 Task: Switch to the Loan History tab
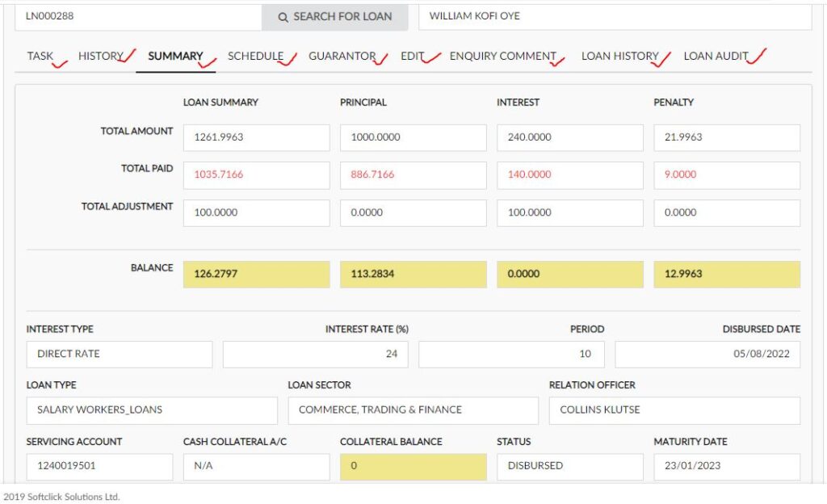click(620, 57)
